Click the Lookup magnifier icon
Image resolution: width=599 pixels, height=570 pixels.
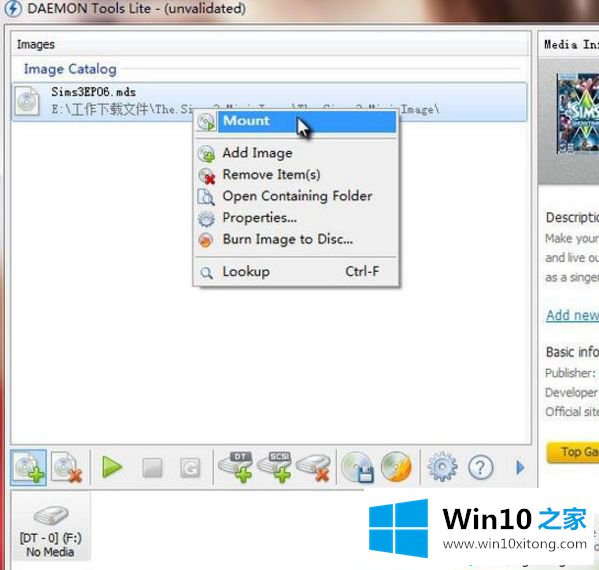click(x=206, y=273)
